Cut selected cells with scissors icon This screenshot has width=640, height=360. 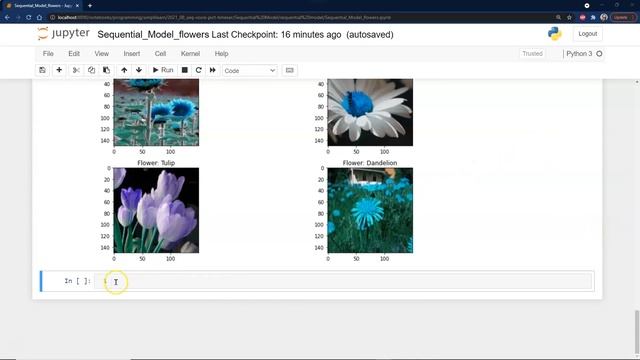[76, 70]
